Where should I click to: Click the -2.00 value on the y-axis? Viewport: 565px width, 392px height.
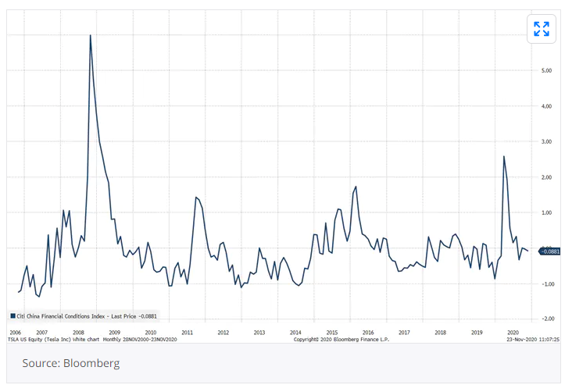[x=546, y=319]
